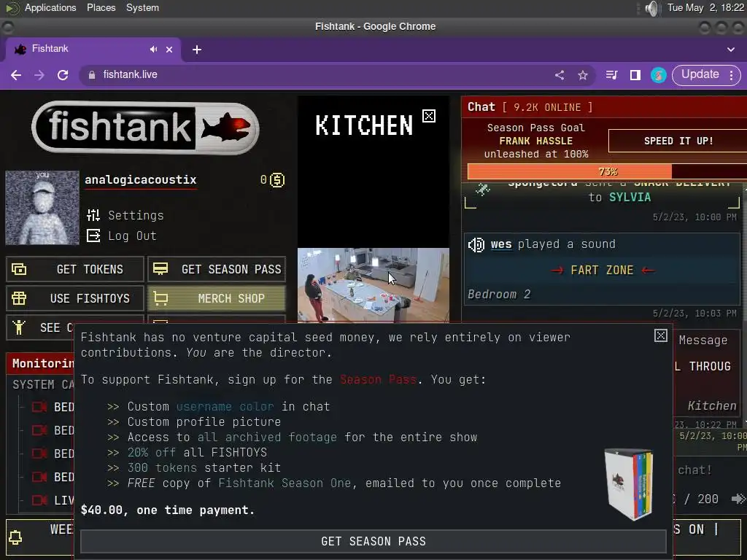Screen dimensions: 747x560
Task: Click the FART ZONE sound text
Action: click(x=602, y=270)
